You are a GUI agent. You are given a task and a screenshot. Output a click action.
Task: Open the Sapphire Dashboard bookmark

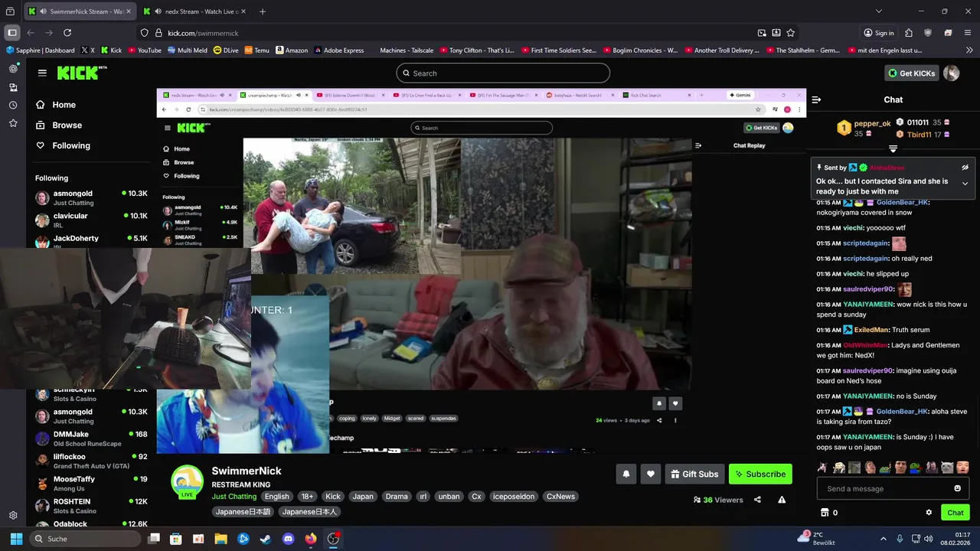pyautogui.click(x=41, y=51)
